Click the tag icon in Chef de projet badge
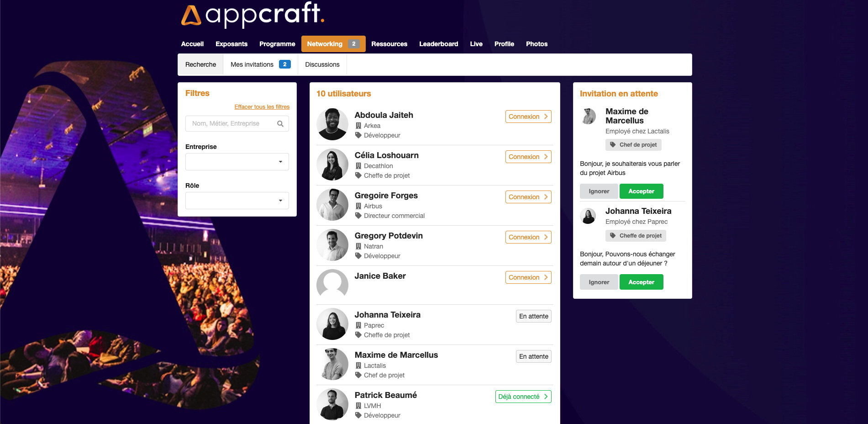Screen dimensions: 868x424 click(x=613, y=145)
